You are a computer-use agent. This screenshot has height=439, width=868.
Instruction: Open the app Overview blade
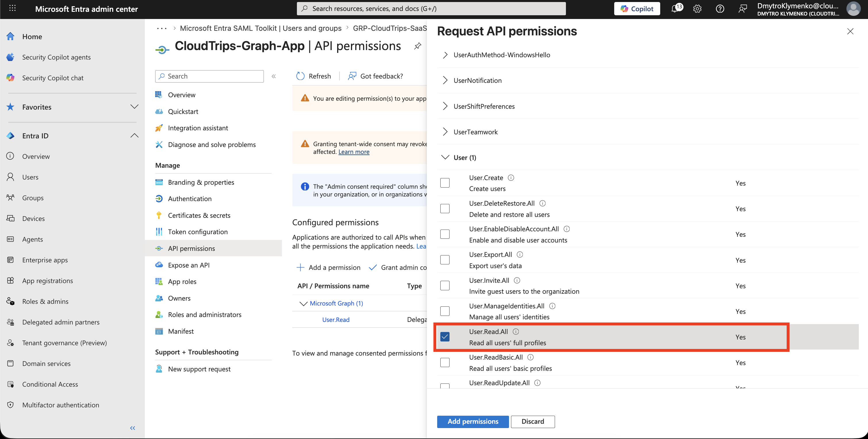[181, 95]
